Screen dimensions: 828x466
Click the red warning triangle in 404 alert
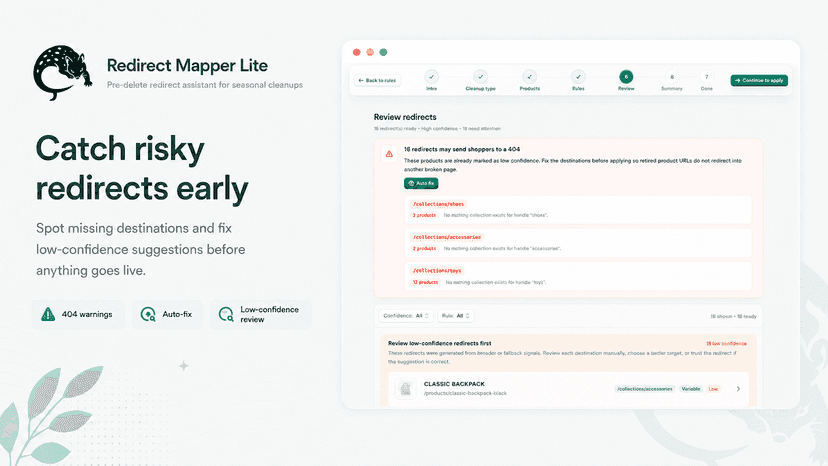coord(389,154)
